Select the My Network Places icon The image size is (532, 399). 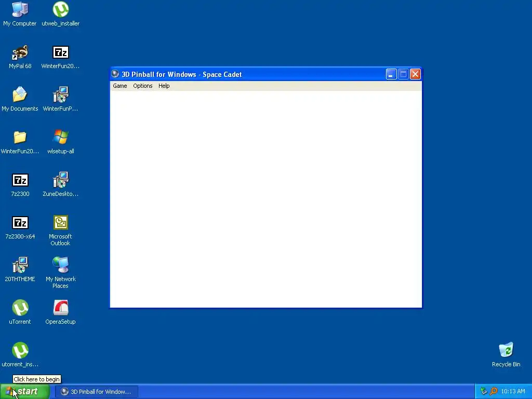(x=61, y=265)
